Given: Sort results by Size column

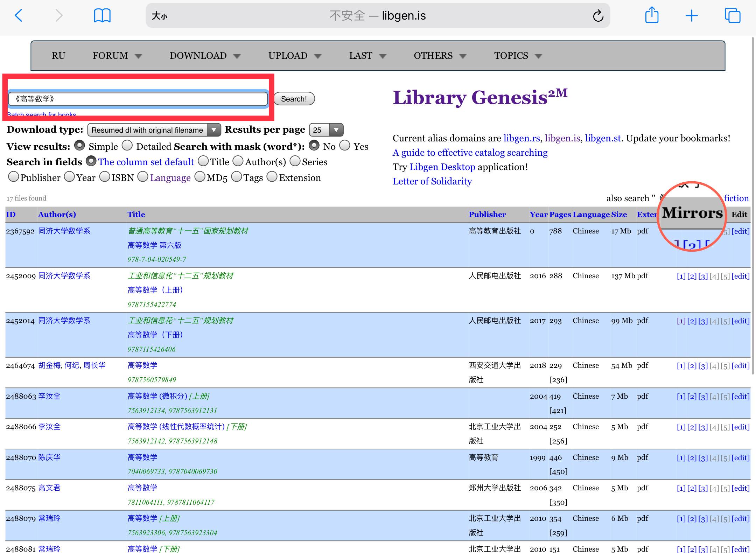Looking at the screenshot, I should pos(619,215).
